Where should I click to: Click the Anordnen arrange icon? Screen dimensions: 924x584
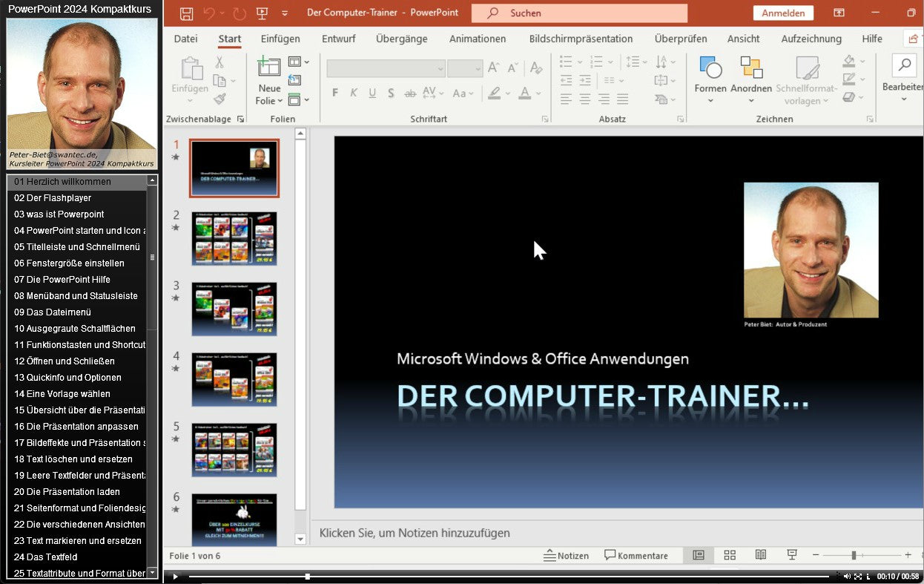coord(751,68)
